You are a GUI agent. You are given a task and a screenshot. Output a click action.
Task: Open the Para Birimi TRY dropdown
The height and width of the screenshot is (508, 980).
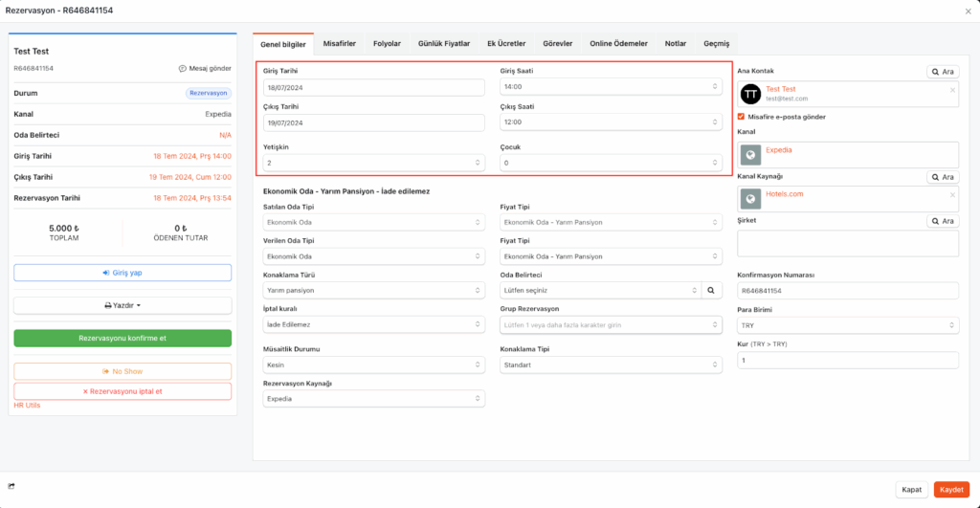pos(847,325)
